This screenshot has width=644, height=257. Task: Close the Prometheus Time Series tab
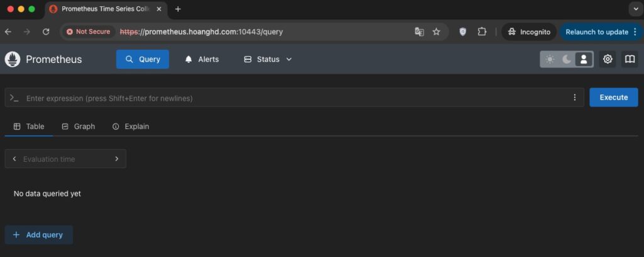point(159,9)
